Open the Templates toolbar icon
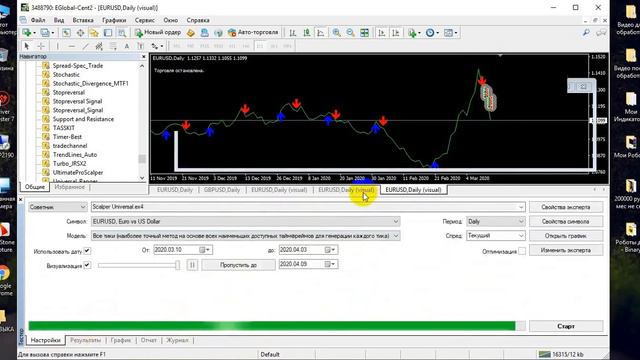Viewport: 640px width, 360px height. pos(450,33)
